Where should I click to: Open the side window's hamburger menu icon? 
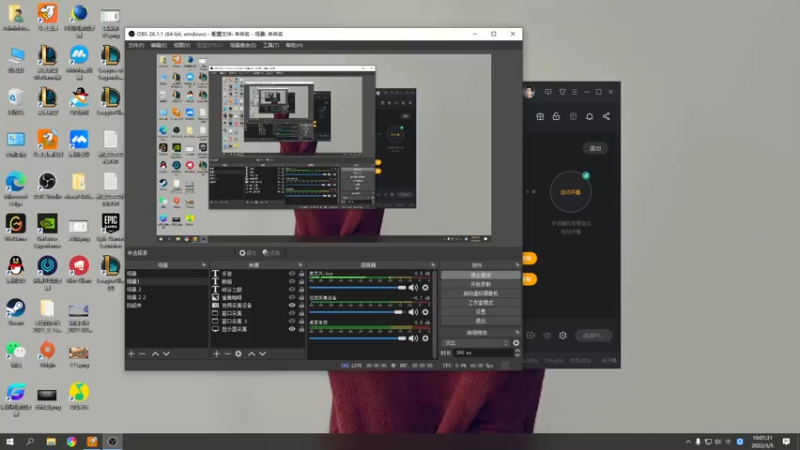pos(574,92)
